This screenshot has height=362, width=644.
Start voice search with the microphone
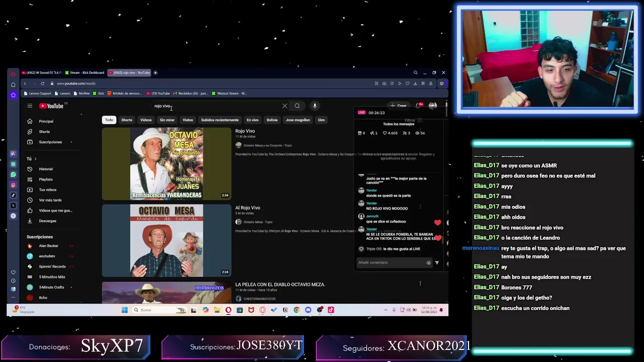tap(314, 106)
